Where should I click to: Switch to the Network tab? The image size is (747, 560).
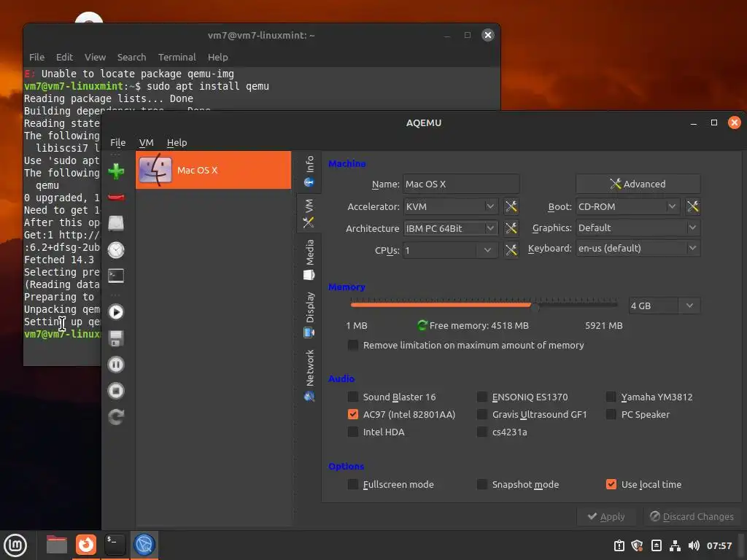pyautogui.click(x=309, y=376)
